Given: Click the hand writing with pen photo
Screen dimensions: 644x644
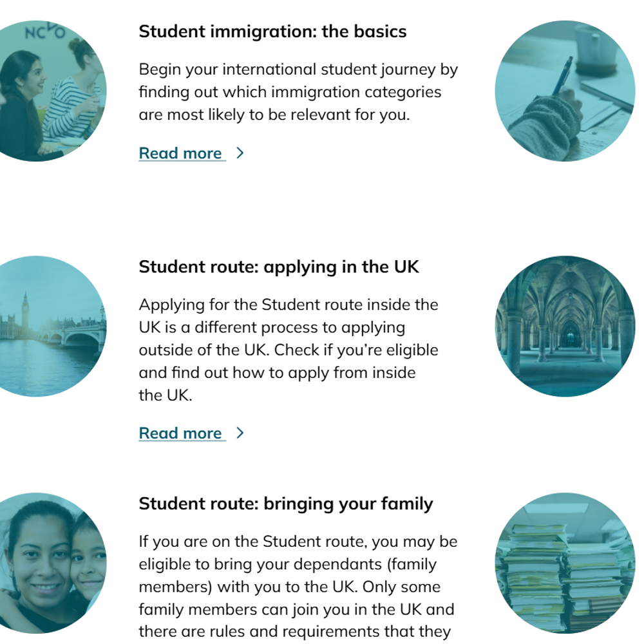Looking at the screenshot, I should coord(565,91).
